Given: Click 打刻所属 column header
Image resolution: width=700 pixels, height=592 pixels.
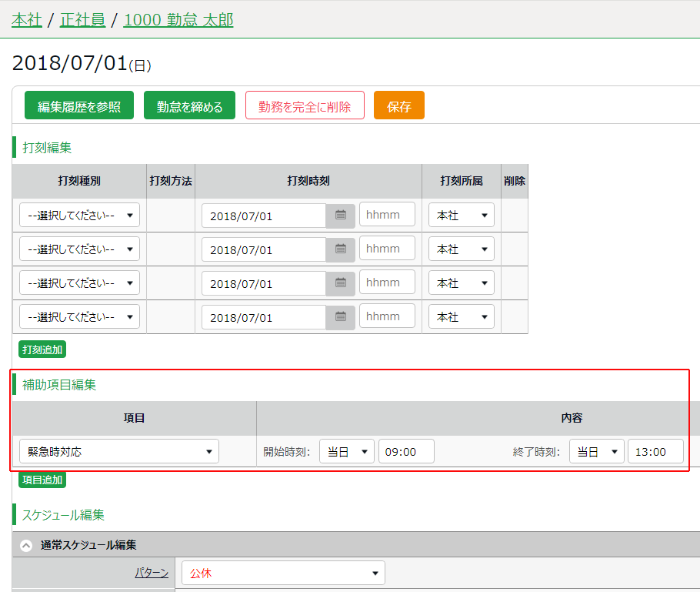Looking at the screenshot, I should [x=462, y=181].
